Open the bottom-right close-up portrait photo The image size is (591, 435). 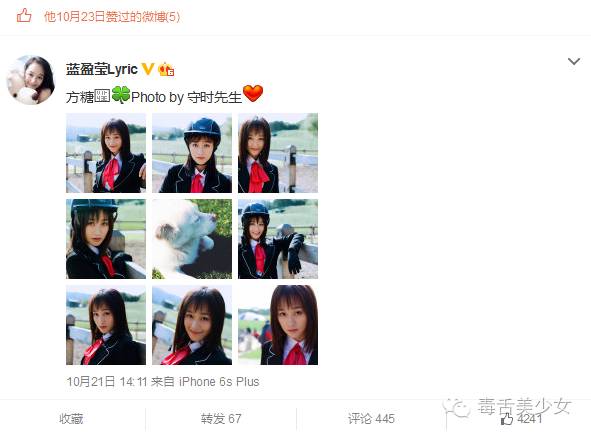[278, 325]
